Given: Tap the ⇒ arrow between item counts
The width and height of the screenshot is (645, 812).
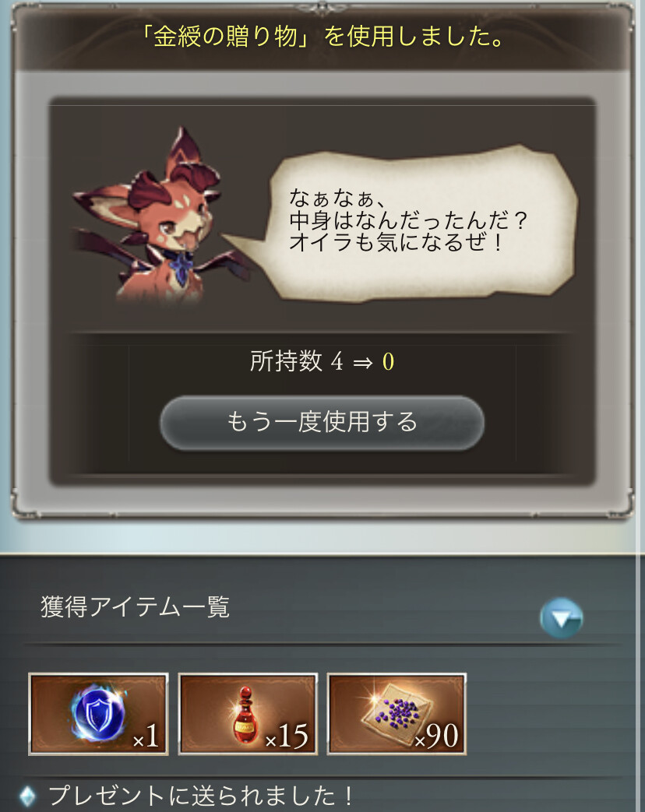Looking at the screenshot, I should 363,363.
